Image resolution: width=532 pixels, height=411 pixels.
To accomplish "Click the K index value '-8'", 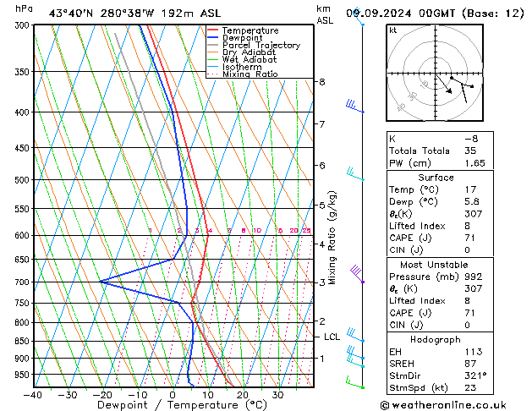I will click(x=471, y=139).
